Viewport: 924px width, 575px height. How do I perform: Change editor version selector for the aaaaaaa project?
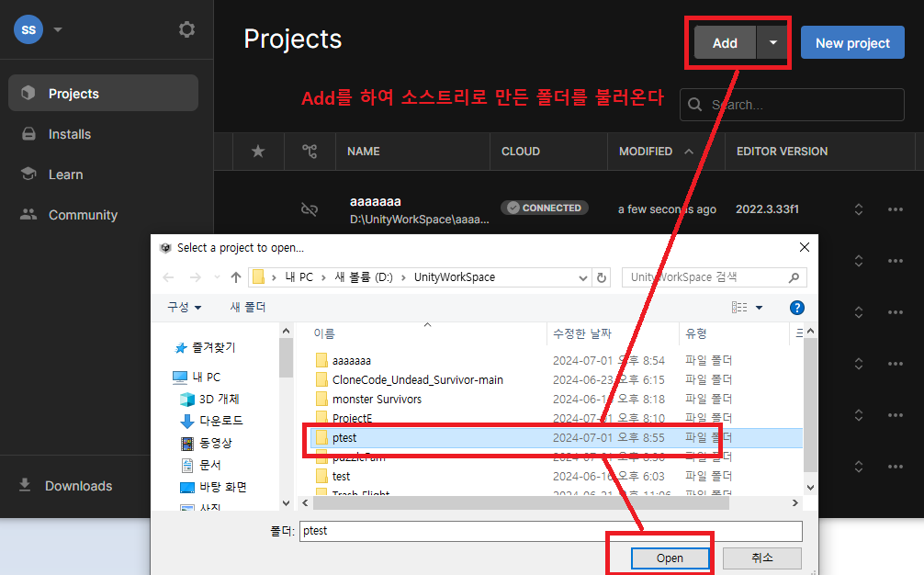click(x=859, y=209)
